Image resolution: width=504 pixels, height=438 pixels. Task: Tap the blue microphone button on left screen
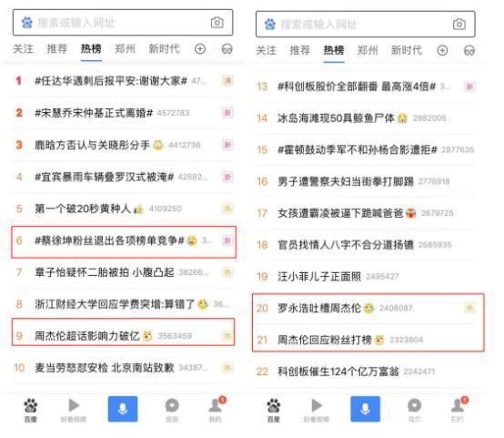tap(123, 409)
